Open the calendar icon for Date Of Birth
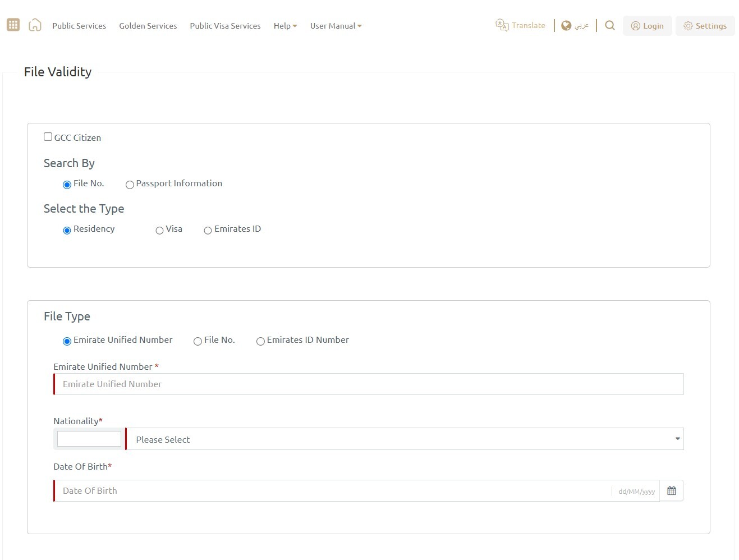 tap(671, 490)
